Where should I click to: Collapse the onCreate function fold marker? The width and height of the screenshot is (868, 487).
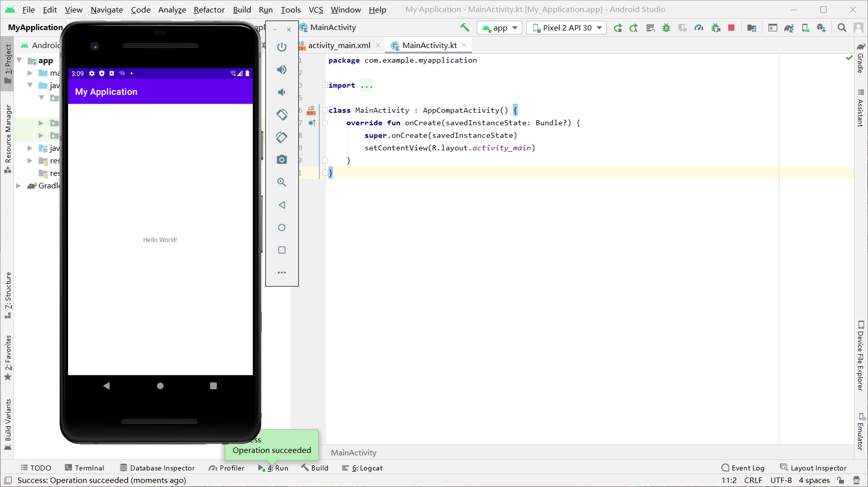pyautogui.click(x=325, y=123)
